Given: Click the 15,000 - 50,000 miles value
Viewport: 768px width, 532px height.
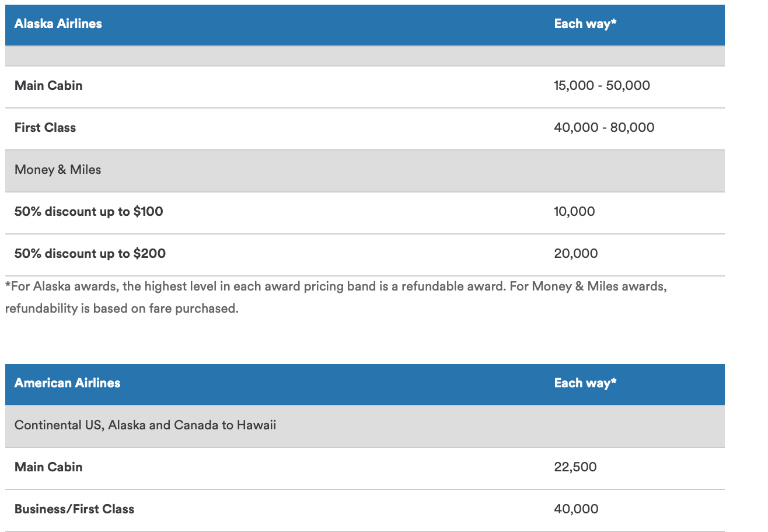Looking at the screenshot, I should pos(602,86).
